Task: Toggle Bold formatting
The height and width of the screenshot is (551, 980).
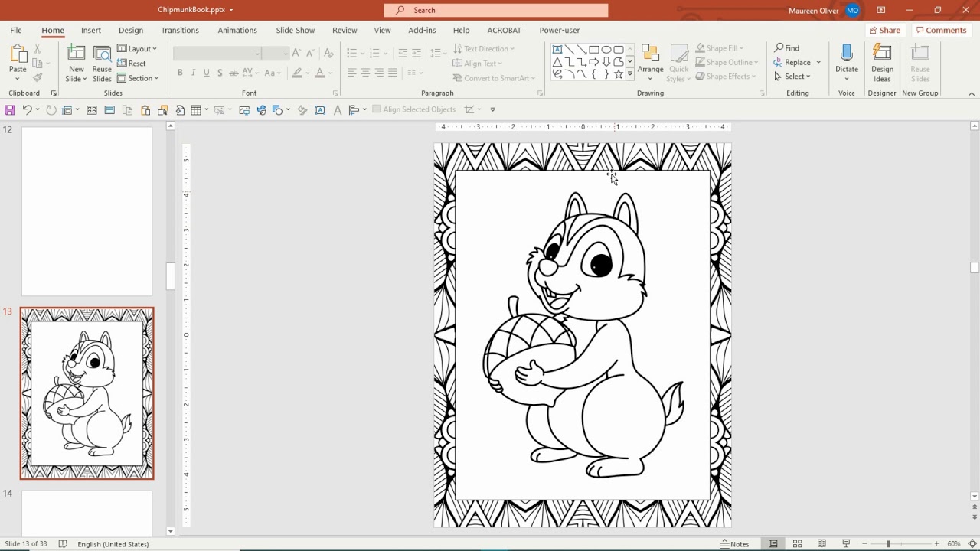Action: 180,73
